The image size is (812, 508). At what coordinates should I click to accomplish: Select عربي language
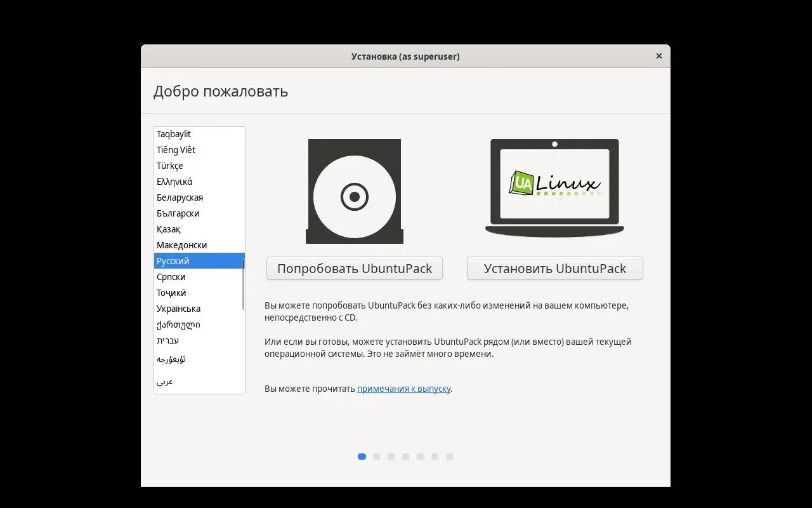tap(199, 382)
